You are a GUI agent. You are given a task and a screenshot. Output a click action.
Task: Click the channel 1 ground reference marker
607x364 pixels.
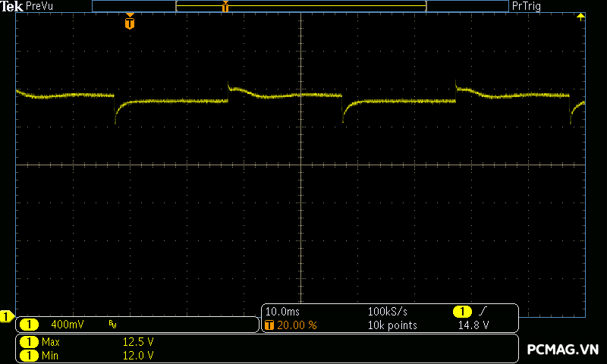7,316
